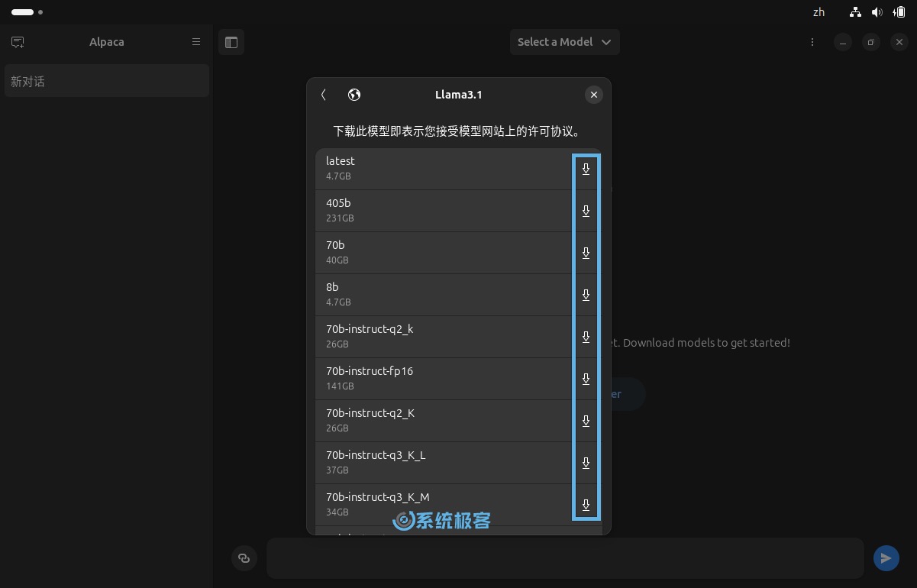The width and height of the screenshot is (917, 588).
Task: Click the 231GB size text
Action: click(x=340, y=218)
